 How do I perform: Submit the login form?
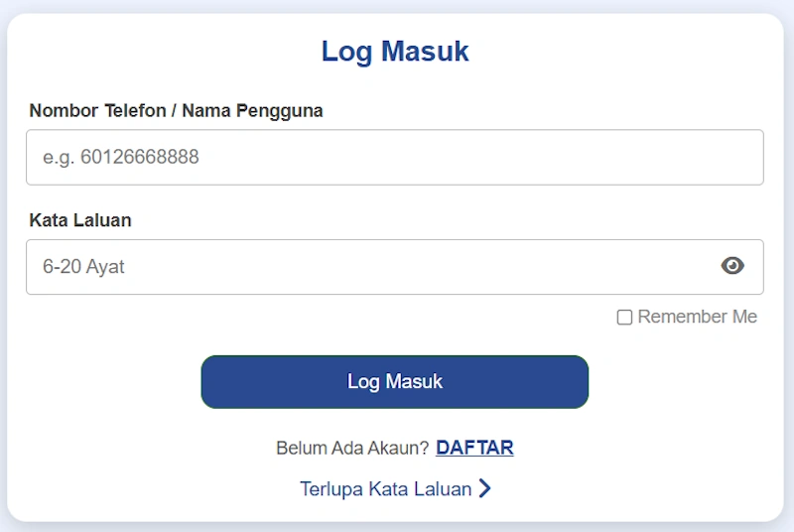tap(395, 382)
